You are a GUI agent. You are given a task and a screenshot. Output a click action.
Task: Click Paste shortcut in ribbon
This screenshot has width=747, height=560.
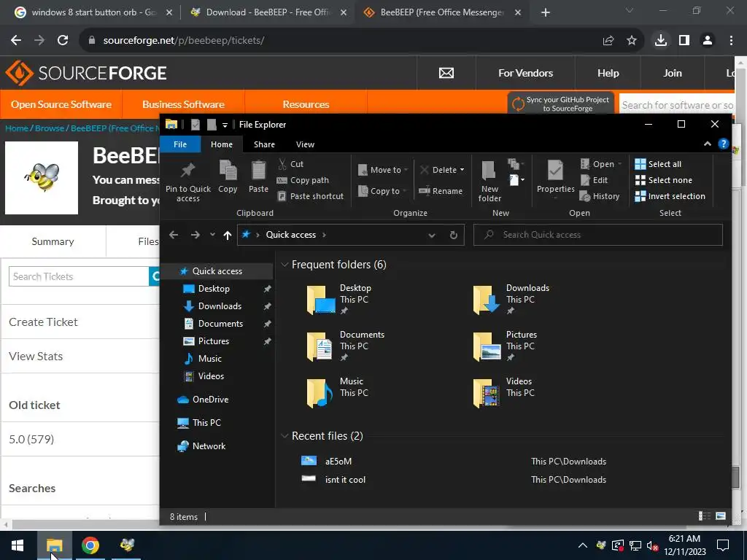310,196
